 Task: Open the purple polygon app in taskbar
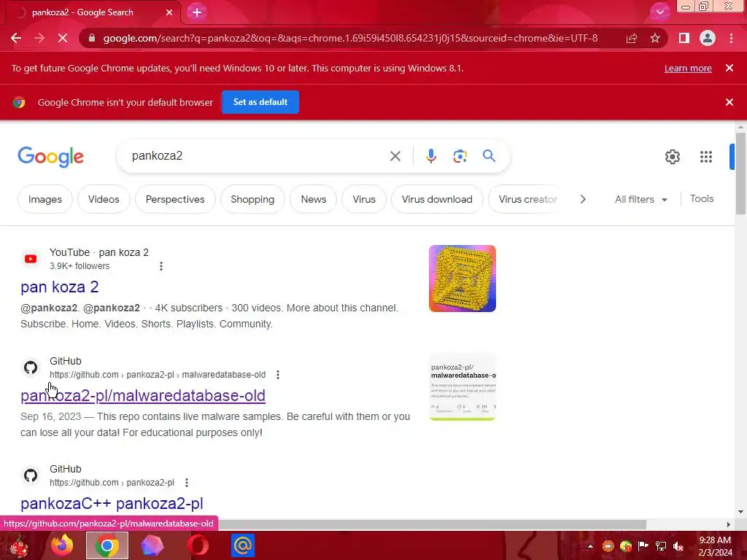pyautogui.click(x=152, y=545)
